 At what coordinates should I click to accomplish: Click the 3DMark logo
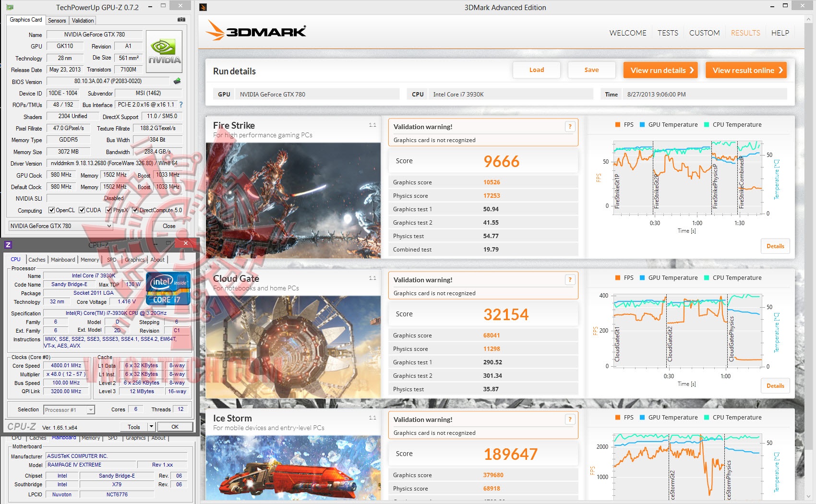click(256, 31)
